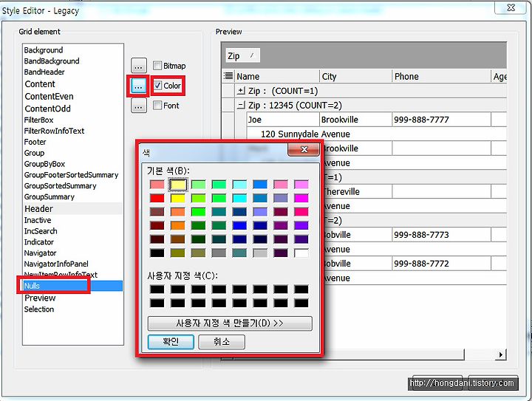Expand custom colors via 사용자 지정 색 만들기
Screen dimensions: 532x401
pos(230,323)
